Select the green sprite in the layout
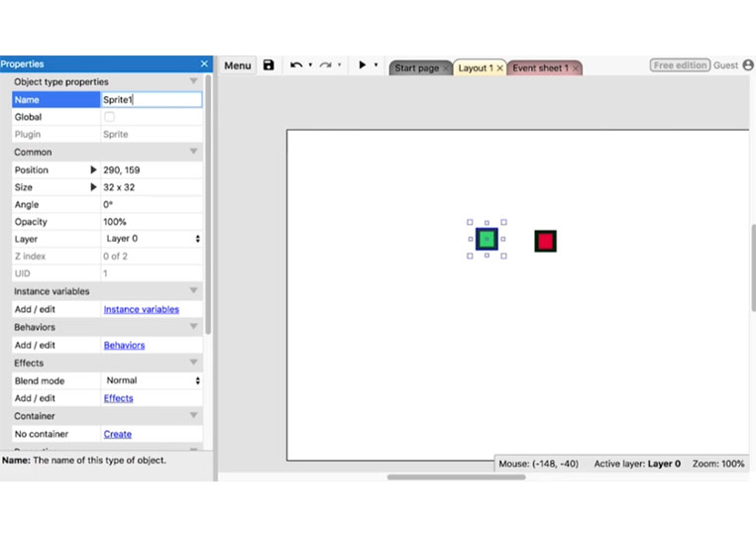 tap(486, 239)
